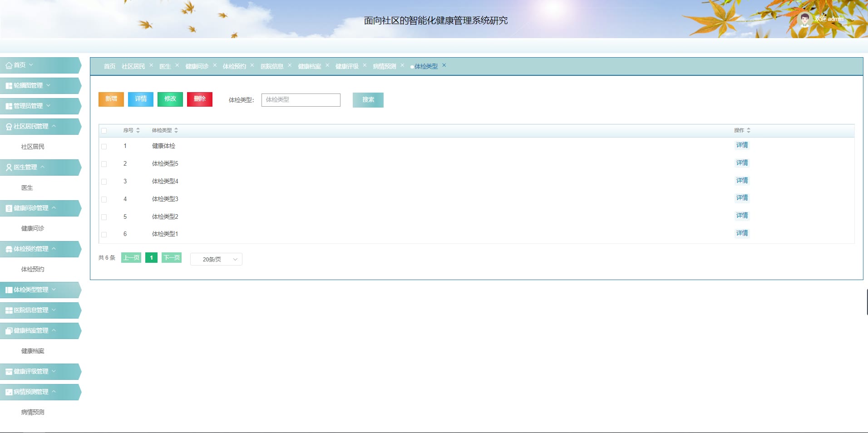The image size is (868, 433).
Task: Close the 健康问诊 tab
Action: point(215,65)
